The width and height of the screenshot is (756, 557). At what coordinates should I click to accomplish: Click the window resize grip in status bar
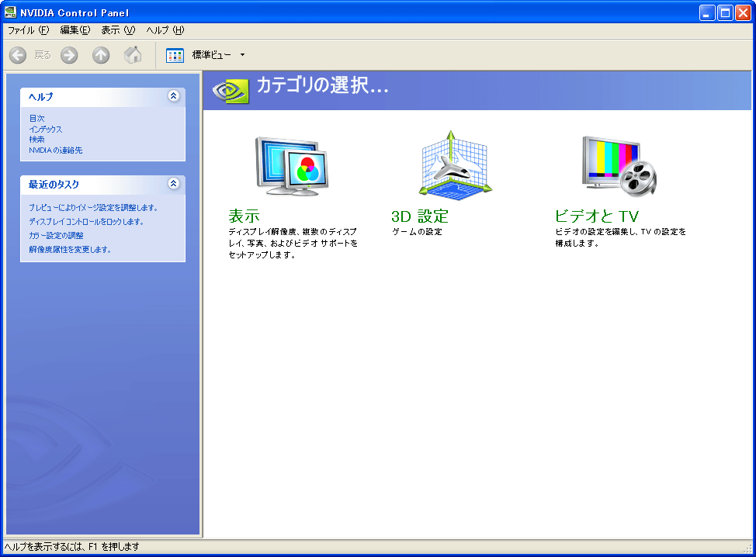tap(747, 548)
